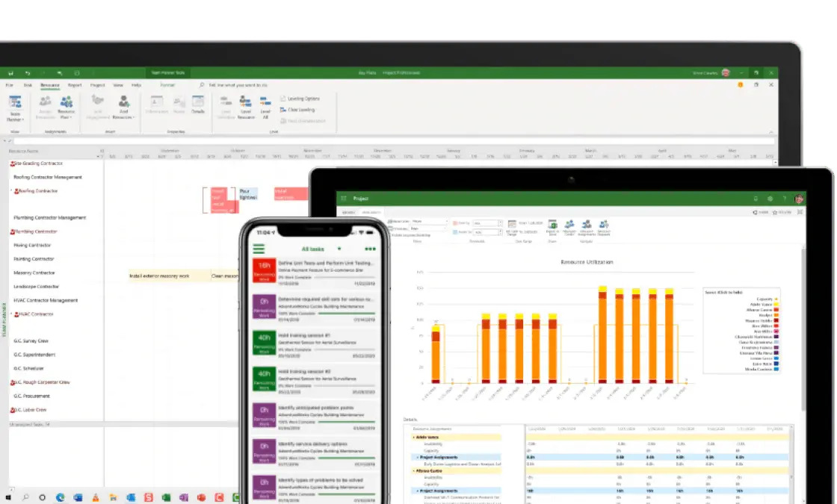Screen dimensions: 837x504
Task: Open the three-dot more menu on phone
Action: click(370, 249)
